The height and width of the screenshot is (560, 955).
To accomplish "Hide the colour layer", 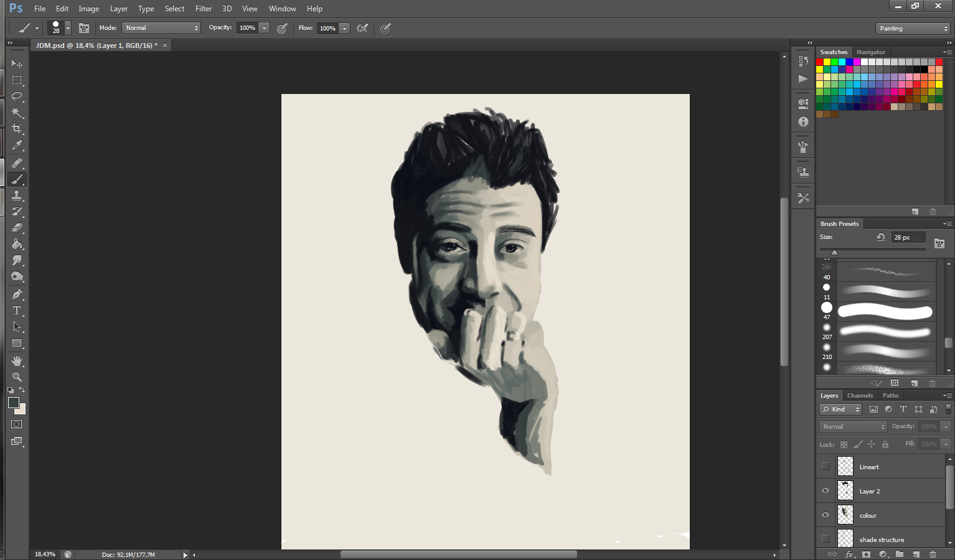I will click(x=826, y=515).
